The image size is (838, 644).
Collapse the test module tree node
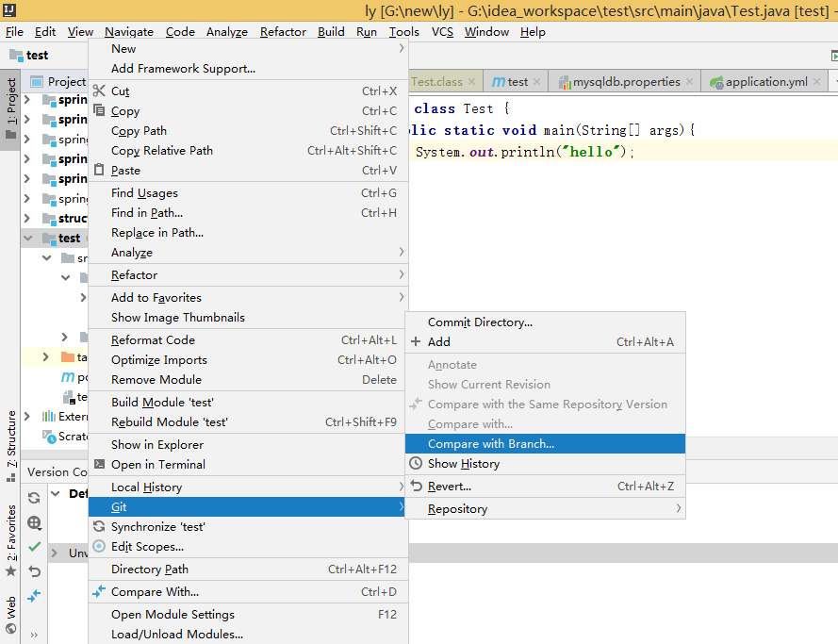click(x=28, y=238)
